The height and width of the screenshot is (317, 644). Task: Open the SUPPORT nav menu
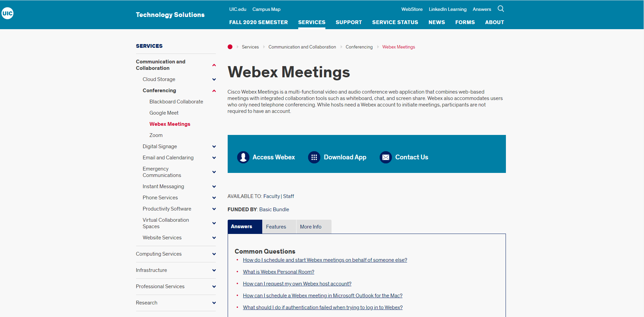tap(349, 22)
